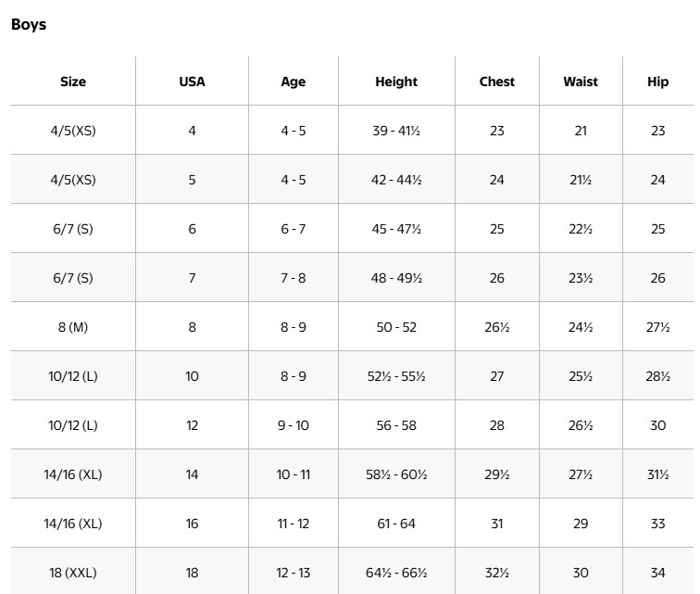Click USA size 14 cell
This screenshot has width=700, height=594.
click(x=192, y=474)
